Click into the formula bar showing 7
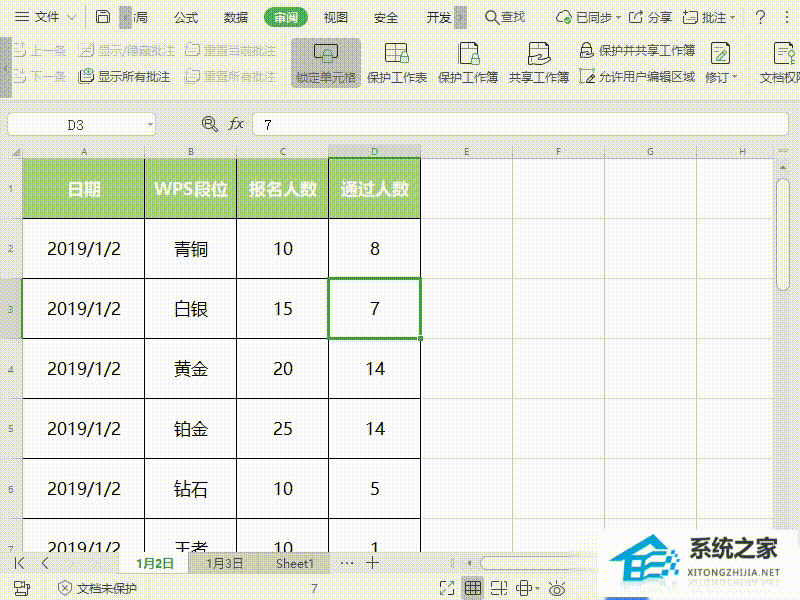This screenshot has height=600, width=800. coord(520,124)
